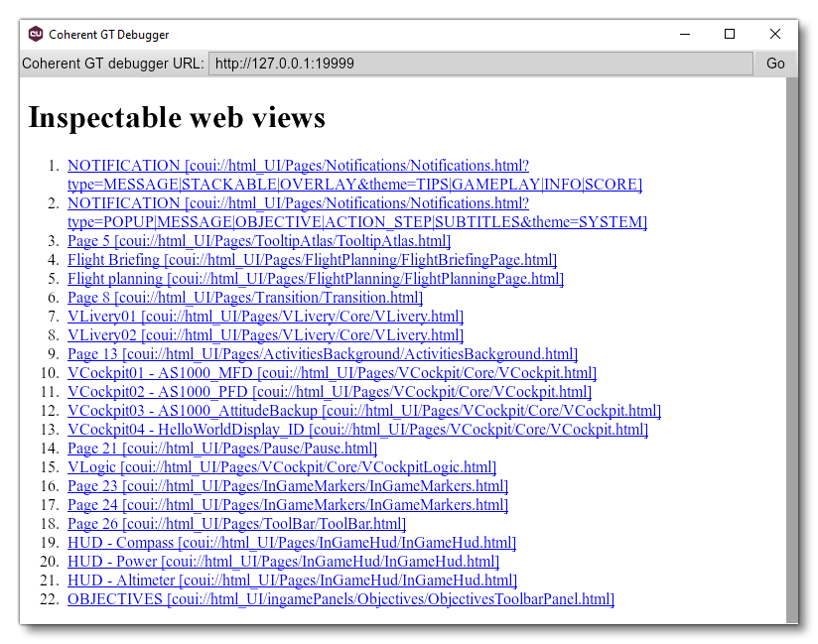Open the OBJECTIVES toolbar panel link
The width and height of the screenshot is (818, 644).
(x=341, y=598)
